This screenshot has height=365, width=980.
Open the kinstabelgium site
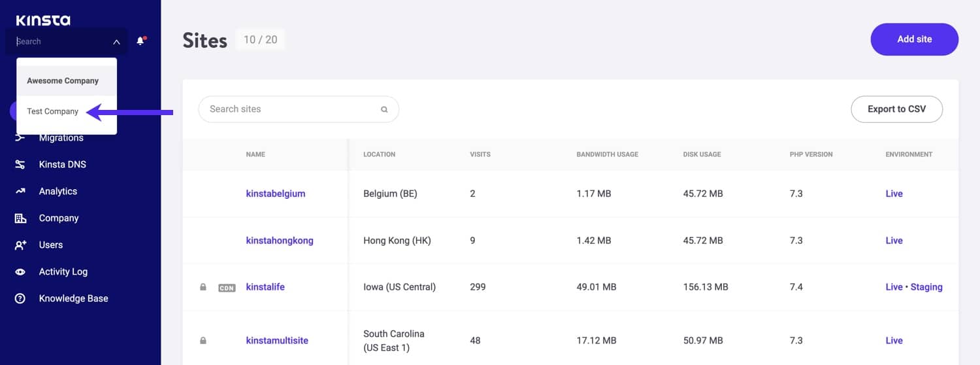276,194
